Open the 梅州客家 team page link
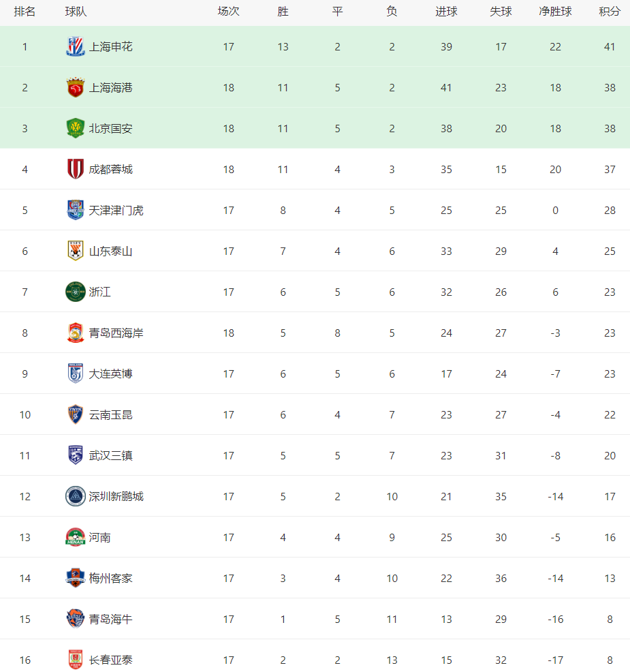This screenshot has width=630, height=672. [x=110, y=578]
